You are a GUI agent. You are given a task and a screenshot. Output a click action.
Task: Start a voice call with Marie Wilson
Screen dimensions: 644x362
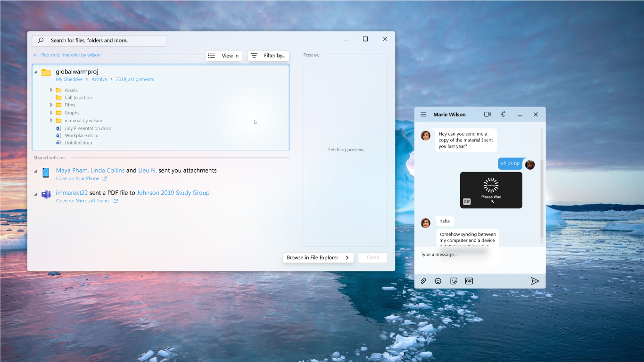[x=503, y=114]
